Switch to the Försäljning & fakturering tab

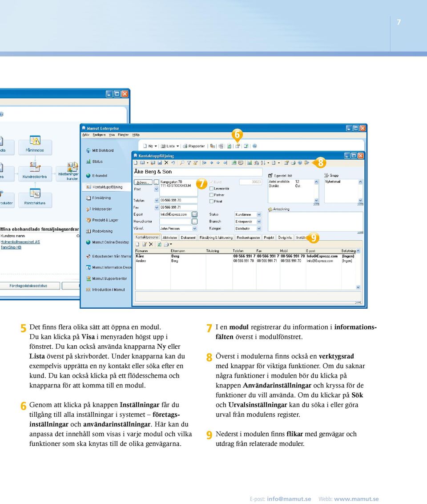(x=216, y=238)
